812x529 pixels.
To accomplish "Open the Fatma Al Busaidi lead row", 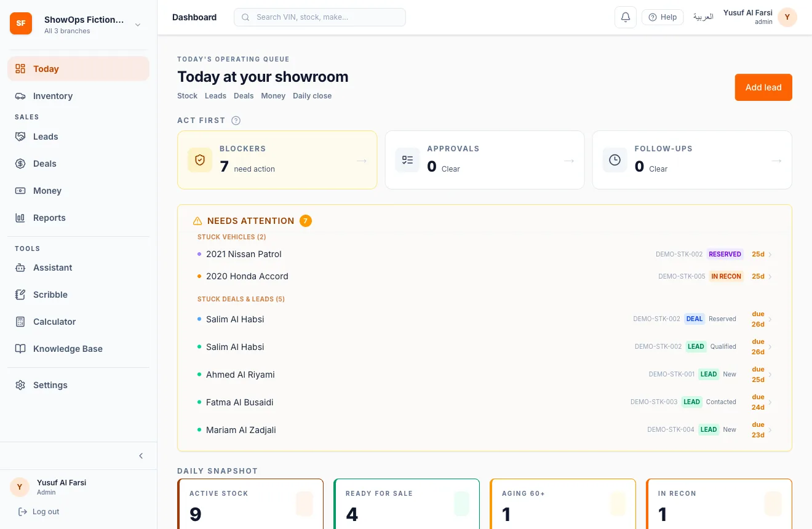I will (485, 402).
